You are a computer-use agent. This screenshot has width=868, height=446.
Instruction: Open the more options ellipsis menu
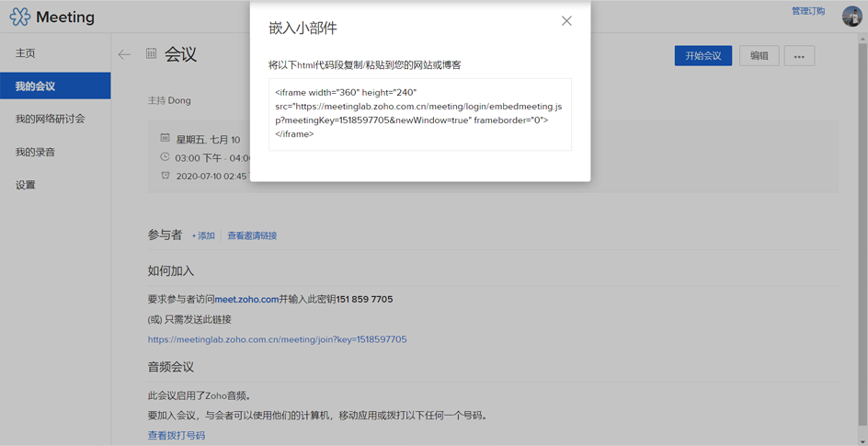799,56
